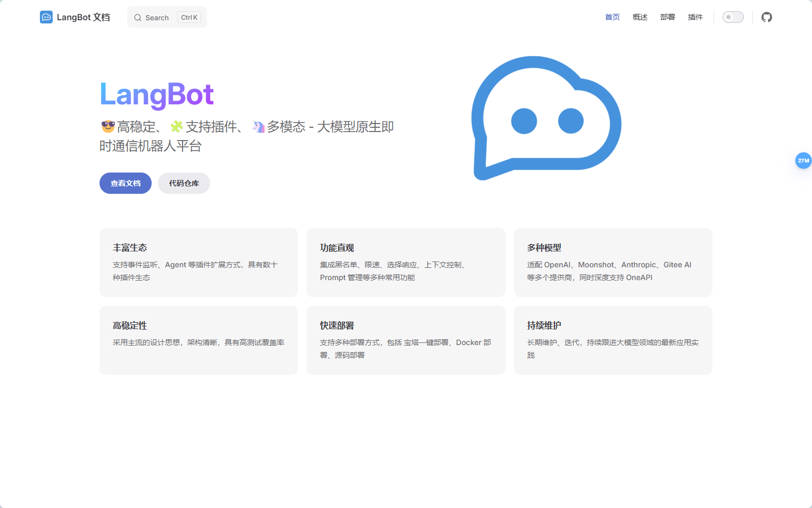Click the text 采用主流的设计思想,架构清晰

[165, 342]
